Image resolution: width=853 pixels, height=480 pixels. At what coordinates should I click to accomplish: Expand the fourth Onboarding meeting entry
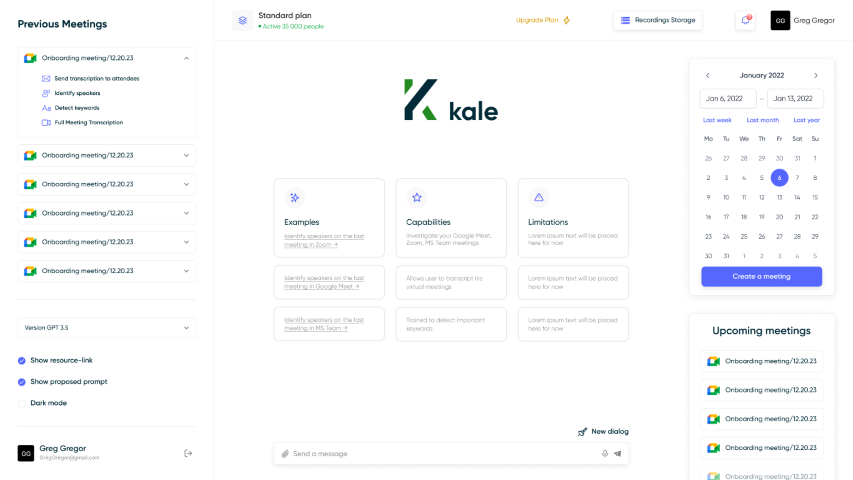click(186, 213)
